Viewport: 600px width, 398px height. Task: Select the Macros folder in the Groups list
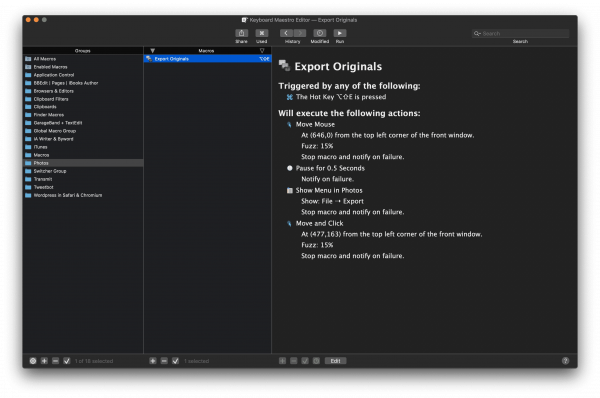point(83,155)
